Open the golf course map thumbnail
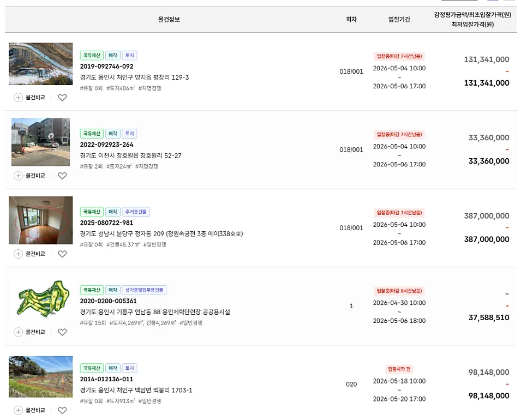527x420 pixels. click(41, 298)
